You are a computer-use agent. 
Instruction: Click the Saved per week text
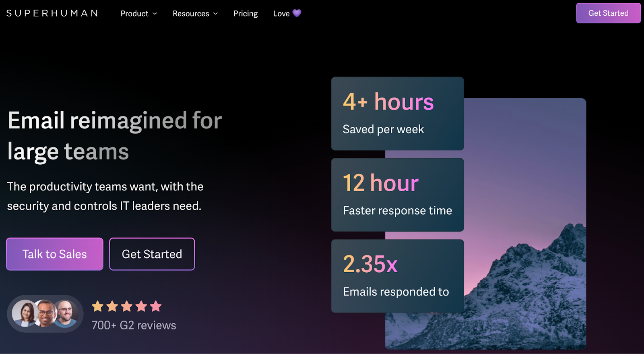(x=383, y=129)
